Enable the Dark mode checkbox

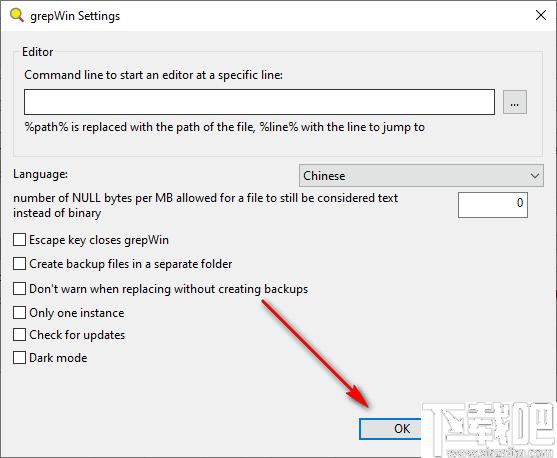coord(20,357)
